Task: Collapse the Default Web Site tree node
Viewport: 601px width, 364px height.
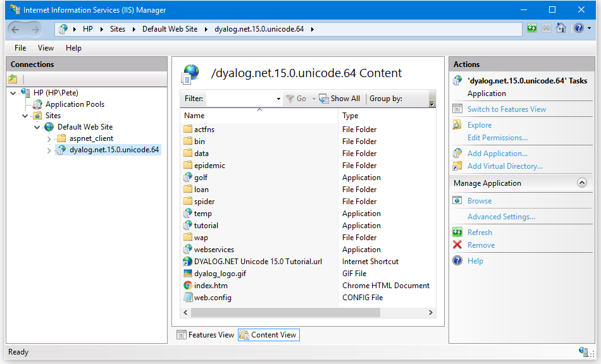Action: [x=37, y=127]
